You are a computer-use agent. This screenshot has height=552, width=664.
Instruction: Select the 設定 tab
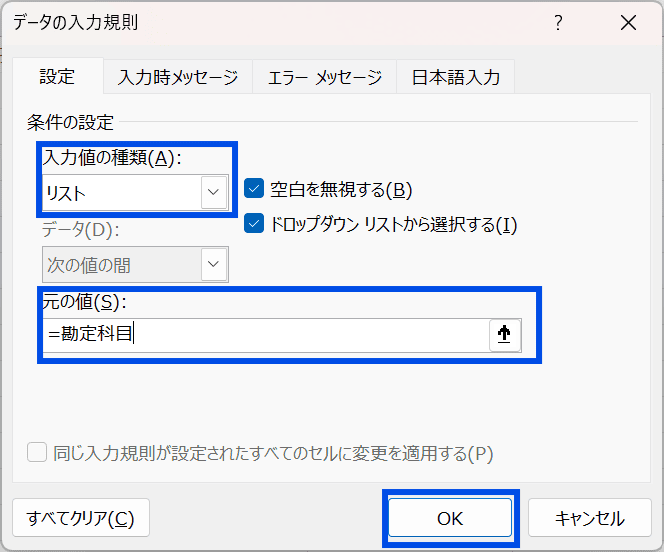[x=58, y=76]
